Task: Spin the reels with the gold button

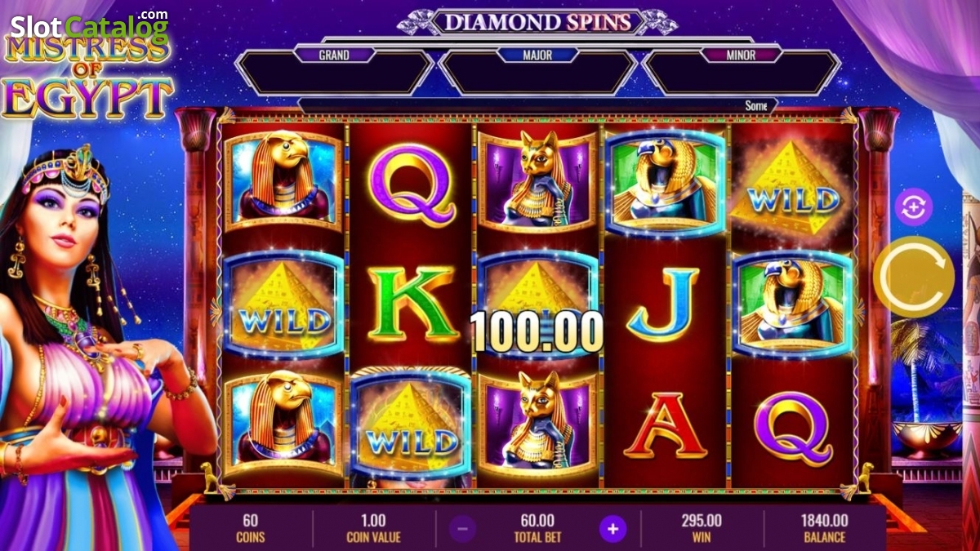Action: coord(913,277)
